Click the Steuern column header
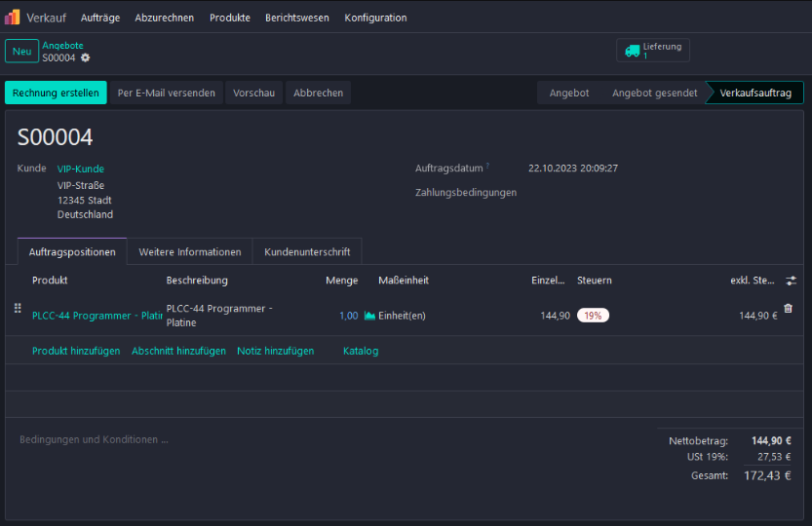Screen dimensions: 812x526 (x=595, y=281)
